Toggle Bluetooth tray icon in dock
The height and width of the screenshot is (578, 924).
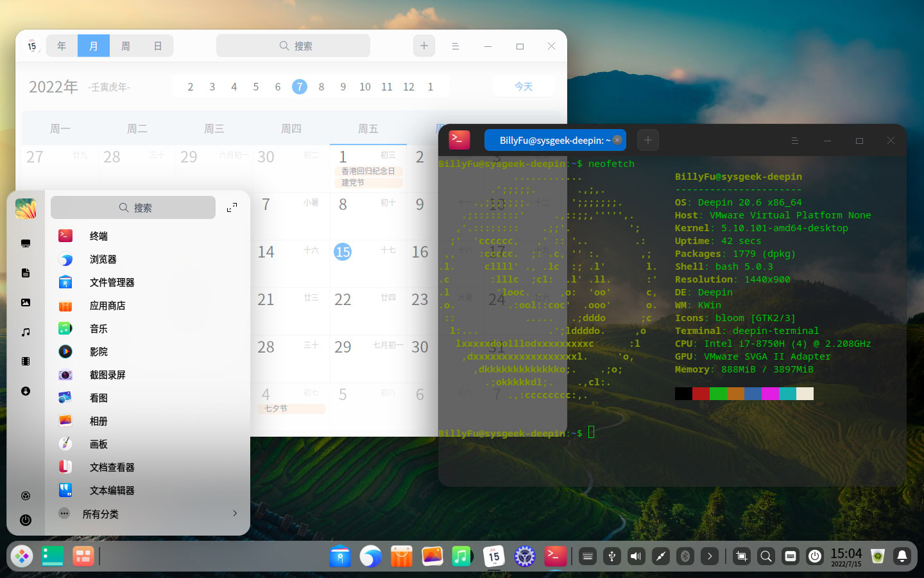click(x=685, y=556)
